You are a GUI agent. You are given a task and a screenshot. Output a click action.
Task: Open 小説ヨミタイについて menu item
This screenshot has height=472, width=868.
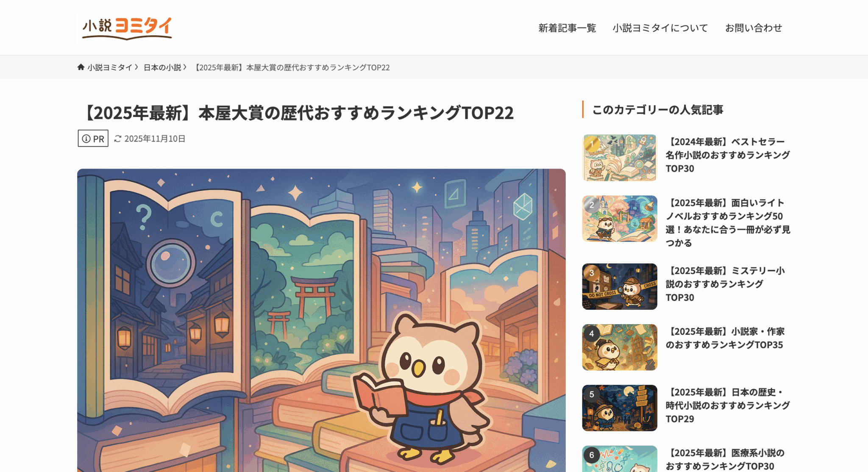(660, 28)
